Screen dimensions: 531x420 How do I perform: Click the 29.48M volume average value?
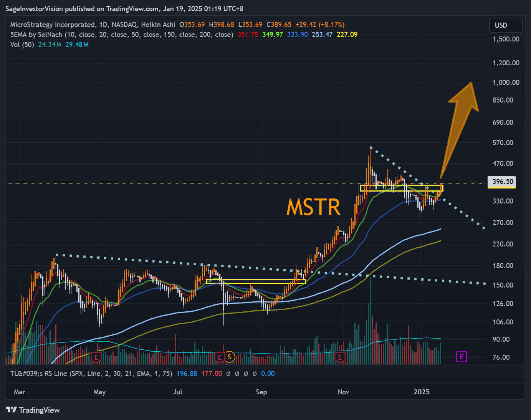tap(77, 45)
